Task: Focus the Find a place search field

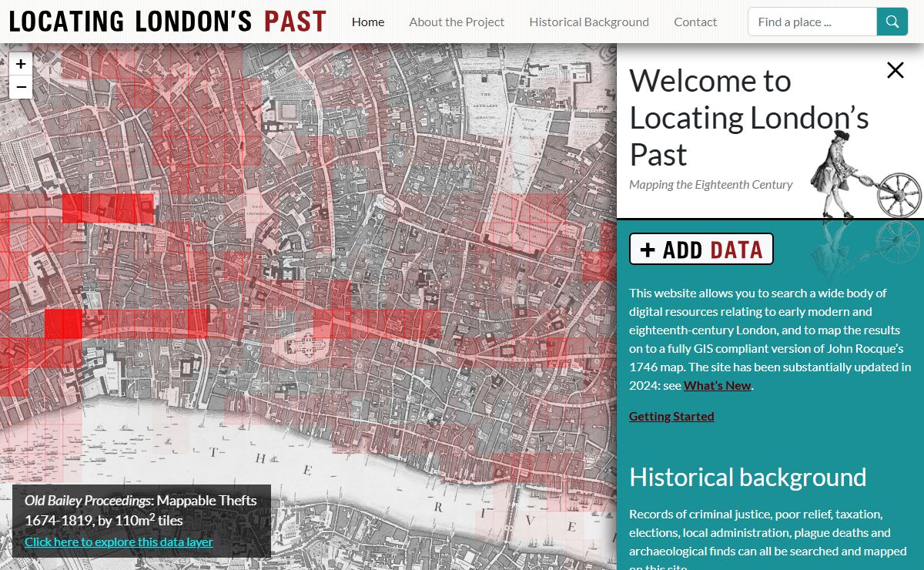Action: 812,22
